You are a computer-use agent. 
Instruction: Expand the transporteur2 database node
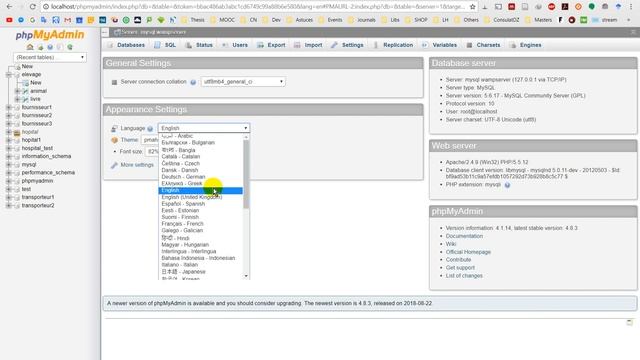click(x=9, y=205)
